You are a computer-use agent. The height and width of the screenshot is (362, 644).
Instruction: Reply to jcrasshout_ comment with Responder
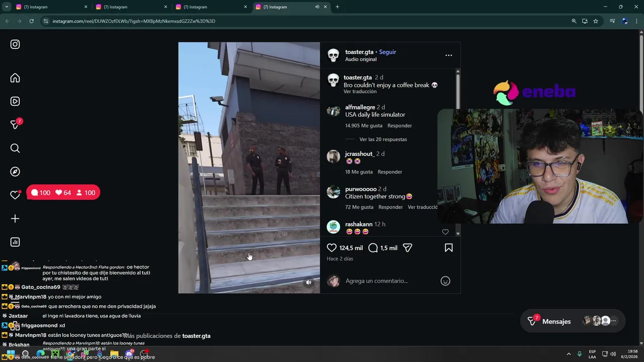pos(390,172)
